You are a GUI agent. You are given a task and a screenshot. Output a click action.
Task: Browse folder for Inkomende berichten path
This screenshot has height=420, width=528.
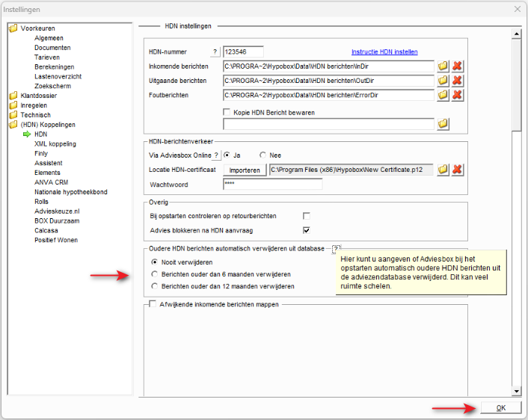443,66
